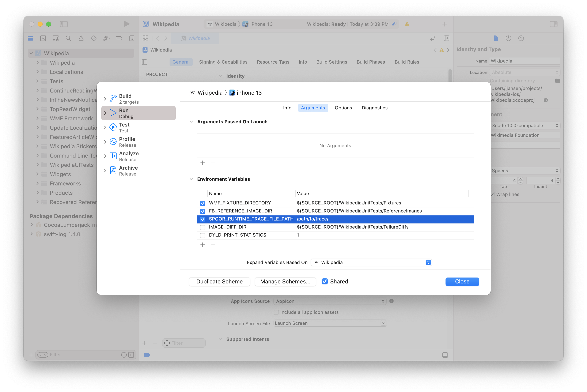Open the Breakpoint navigator icon
The width and height of the screenshot is (587, 392).
[119, 38]
